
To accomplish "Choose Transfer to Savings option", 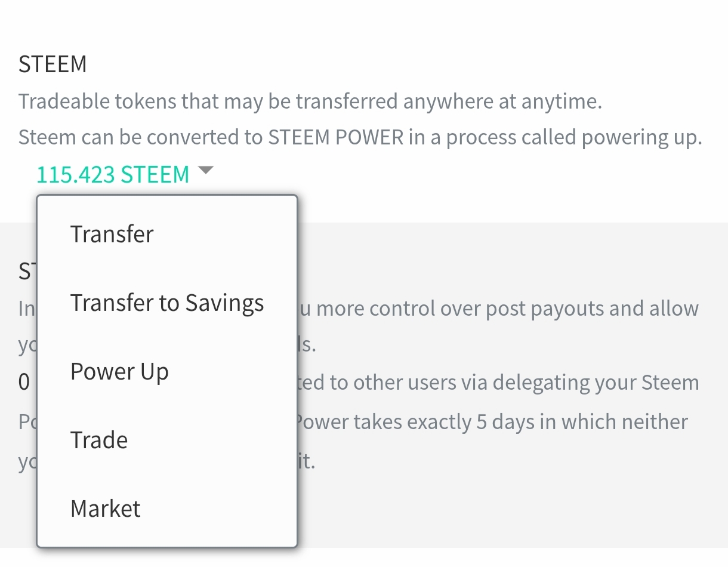I will pyautogui.click(x=167, y=303).
